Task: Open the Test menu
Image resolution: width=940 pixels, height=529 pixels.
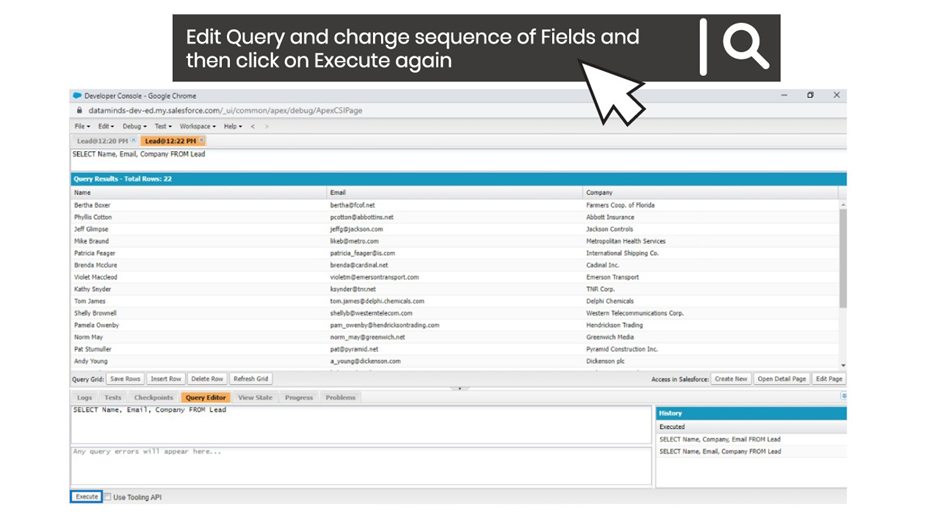Action: point(163,127)
